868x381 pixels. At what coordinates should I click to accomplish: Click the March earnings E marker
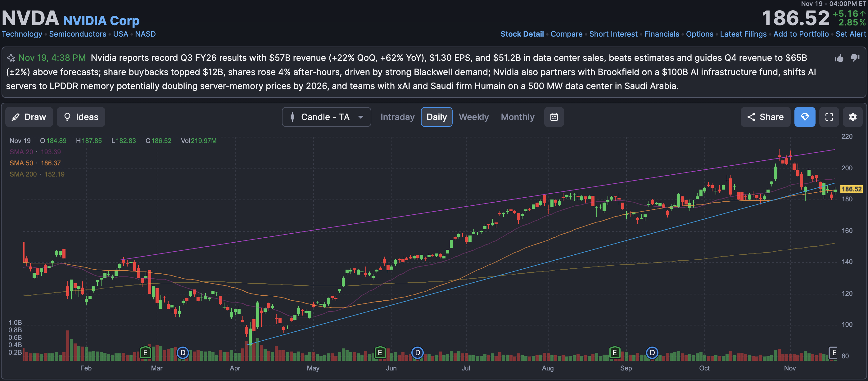(x=145, y=353)
